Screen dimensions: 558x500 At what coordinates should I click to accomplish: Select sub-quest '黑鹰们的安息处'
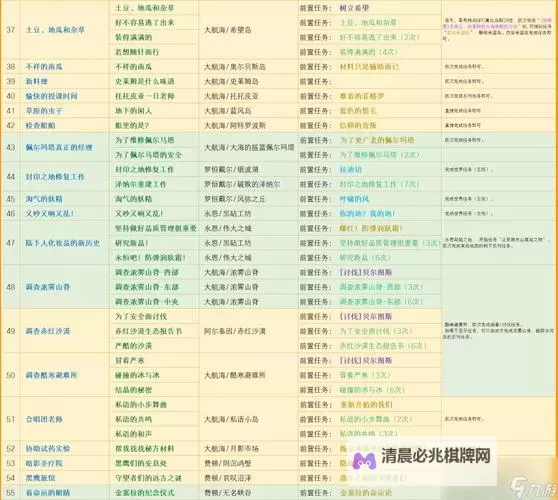pos(141,464)
